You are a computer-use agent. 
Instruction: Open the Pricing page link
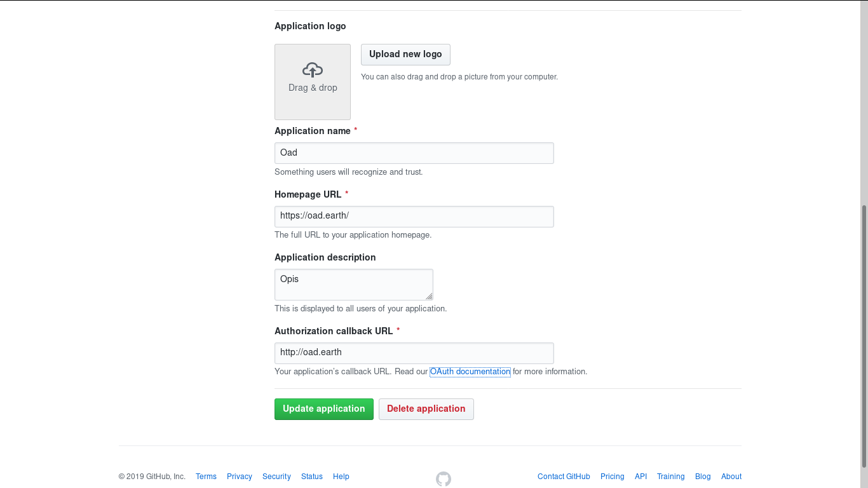click(612, 476)
